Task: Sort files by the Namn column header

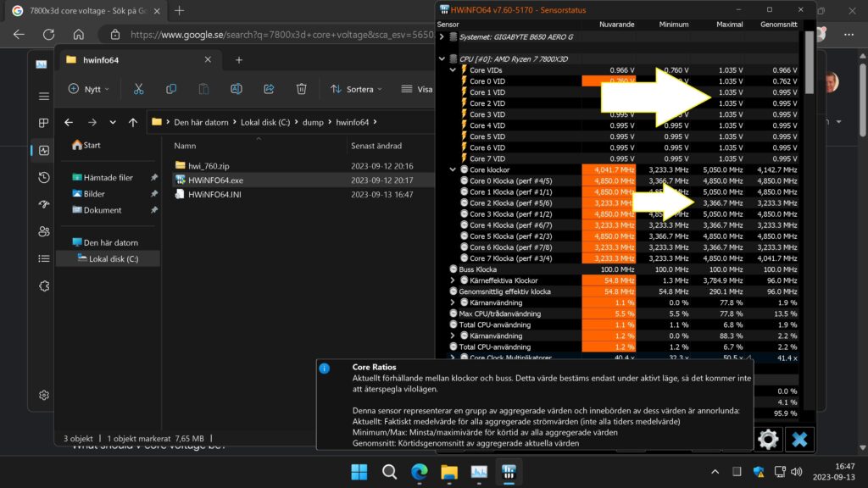Action: coord(185,146)
